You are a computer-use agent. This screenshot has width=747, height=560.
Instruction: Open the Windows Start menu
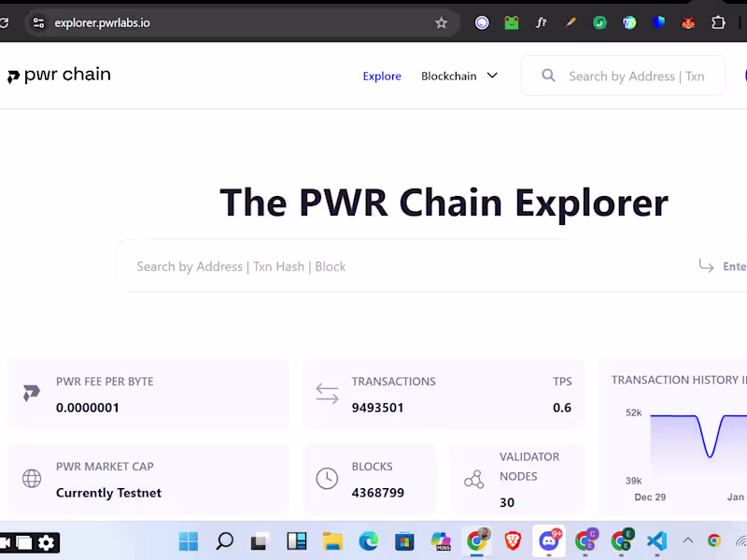(189, 541)
